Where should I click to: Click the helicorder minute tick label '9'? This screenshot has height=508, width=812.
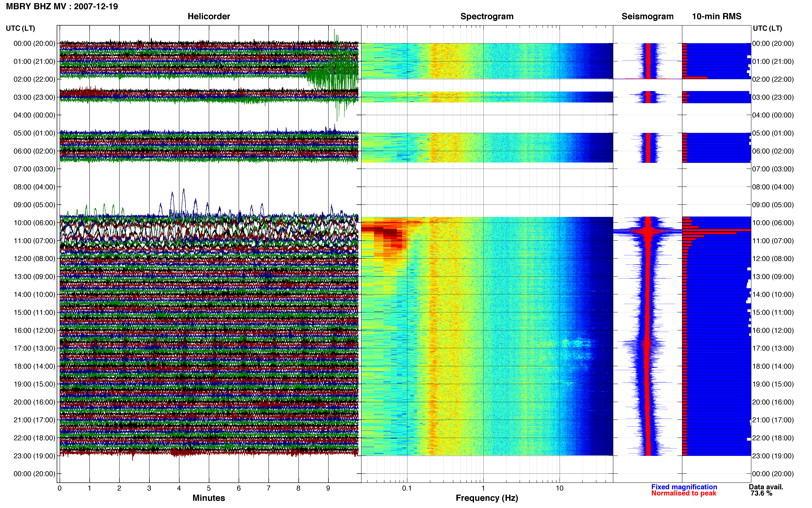[x=328, y=488]
